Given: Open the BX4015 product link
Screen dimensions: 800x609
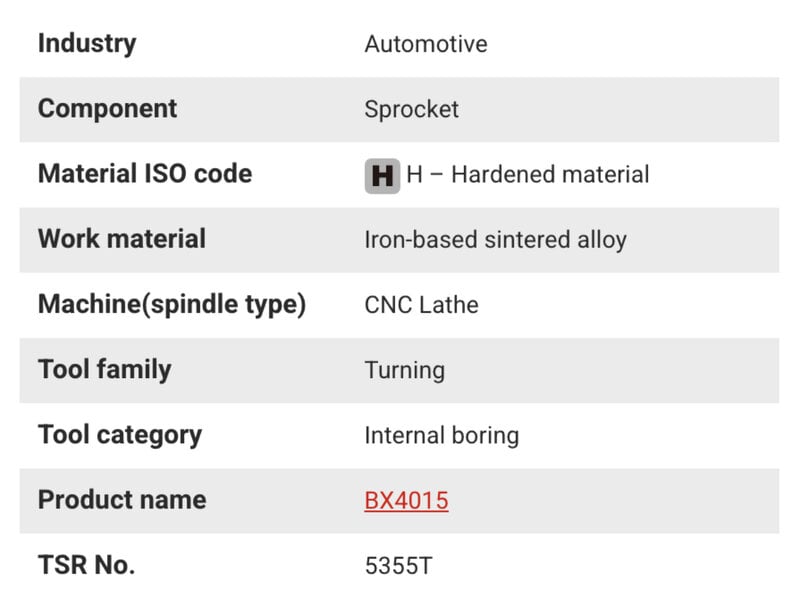Looking at the screenshot, I should (x=406, y=501).
